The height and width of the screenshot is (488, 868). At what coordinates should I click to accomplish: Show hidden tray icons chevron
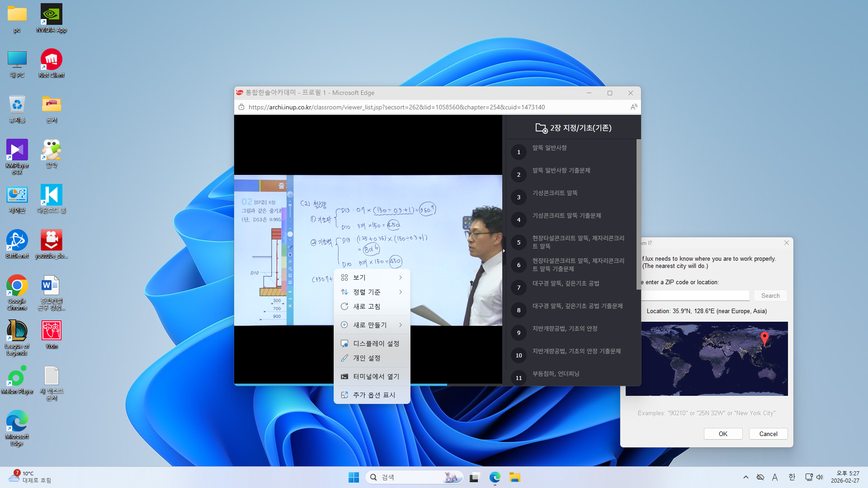(x=746, y=477)
